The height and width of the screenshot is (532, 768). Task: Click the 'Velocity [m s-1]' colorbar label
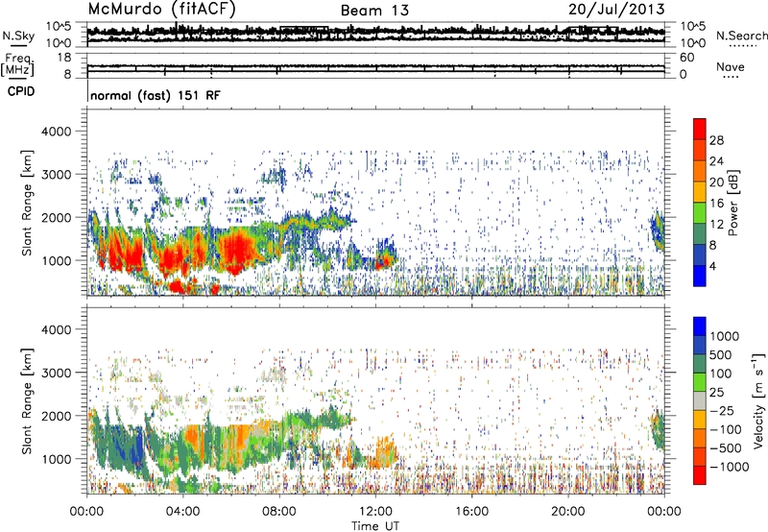pyautogui.click(x=758, y=400)
